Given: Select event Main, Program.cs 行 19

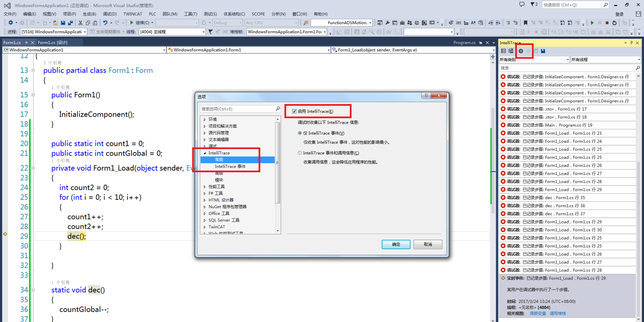Looking at the screenshot, I should [x=567, y=125].
